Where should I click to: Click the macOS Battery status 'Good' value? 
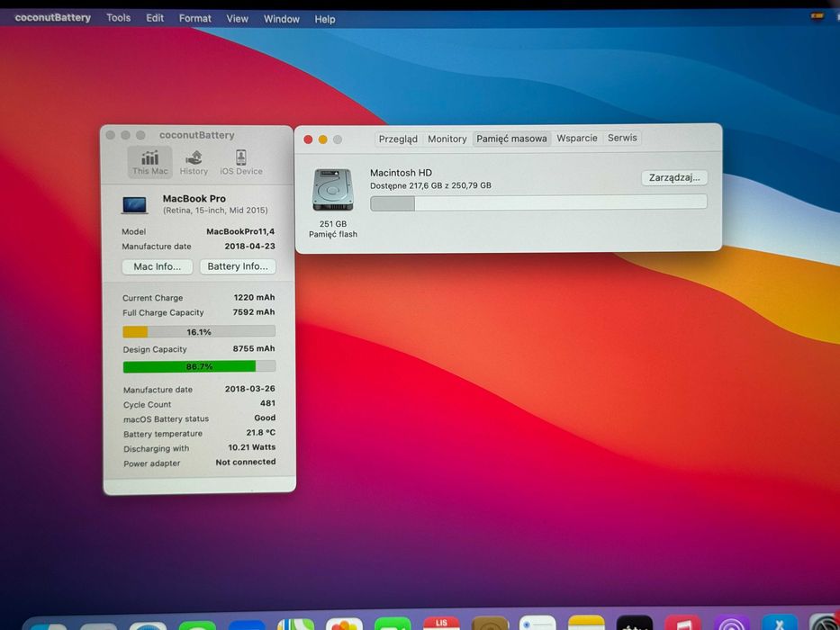click(x=266, y=418)
